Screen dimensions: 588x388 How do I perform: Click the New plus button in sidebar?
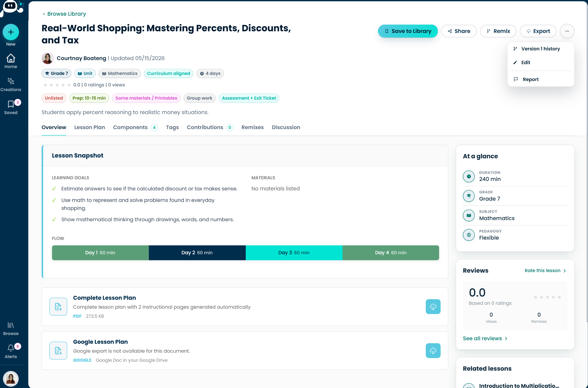[11, 32]
